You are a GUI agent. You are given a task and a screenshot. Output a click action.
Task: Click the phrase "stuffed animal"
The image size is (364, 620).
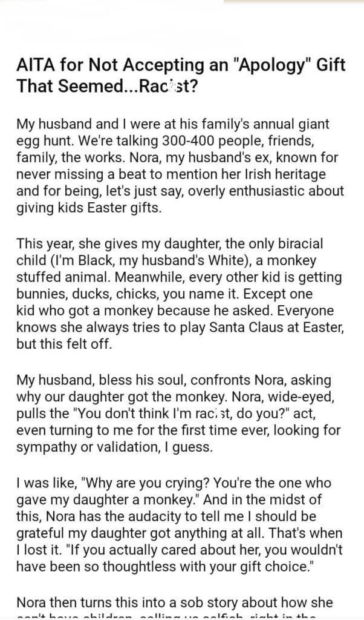click(58, 277)
